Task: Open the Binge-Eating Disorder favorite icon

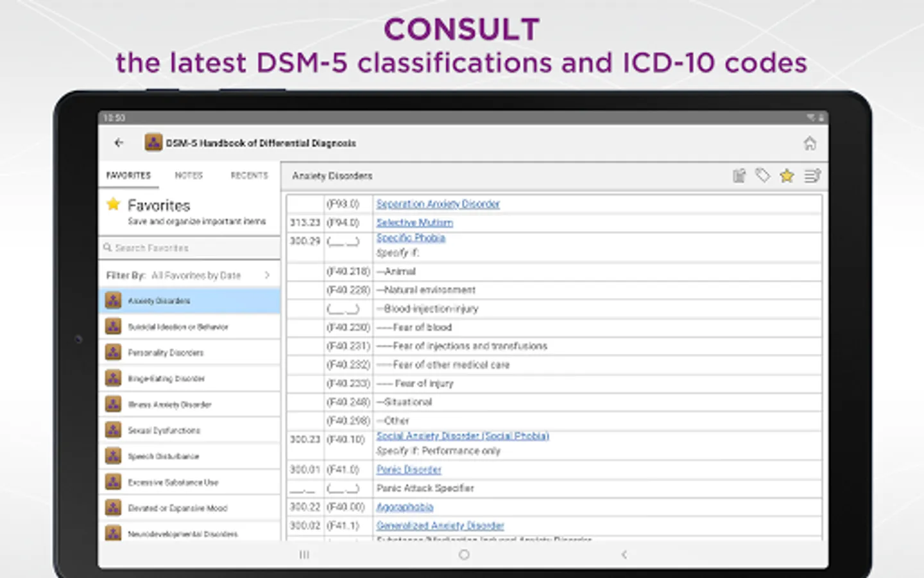Action: tap(114, 378)
